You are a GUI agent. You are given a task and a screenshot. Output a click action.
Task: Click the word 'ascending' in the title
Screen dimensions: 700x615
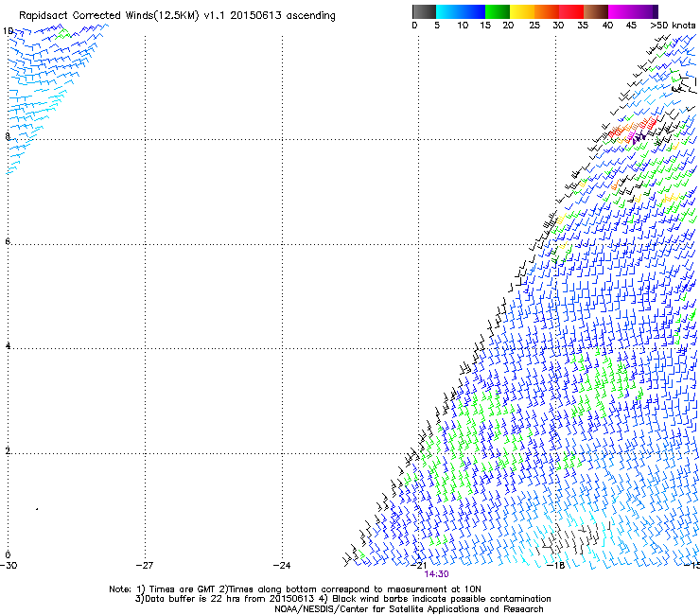pos(310,16)
